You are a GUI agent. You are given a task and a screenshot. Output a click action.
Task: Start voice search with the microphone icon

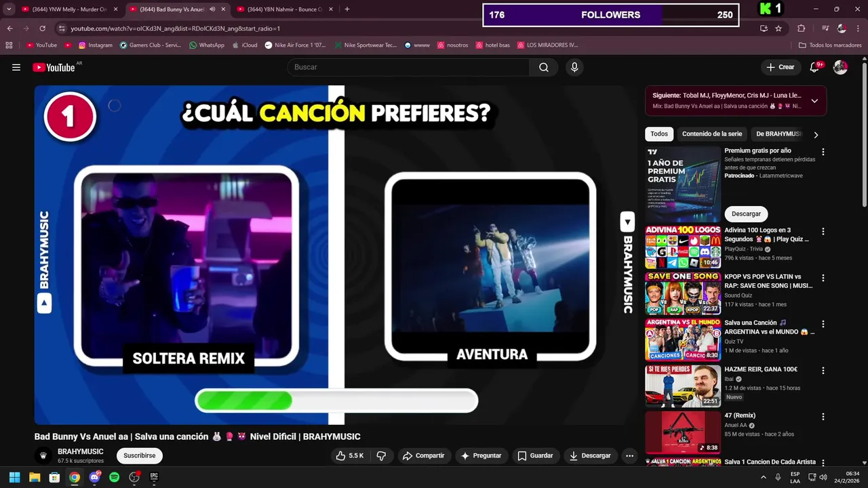(x=574, y=67)
